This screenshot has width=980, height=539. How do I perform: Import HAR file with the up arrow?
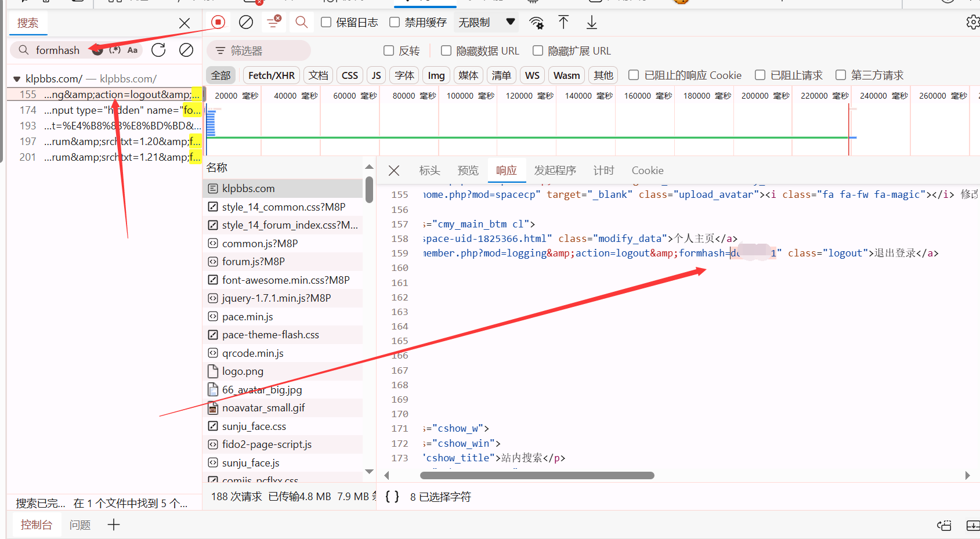tap(563, 22)
